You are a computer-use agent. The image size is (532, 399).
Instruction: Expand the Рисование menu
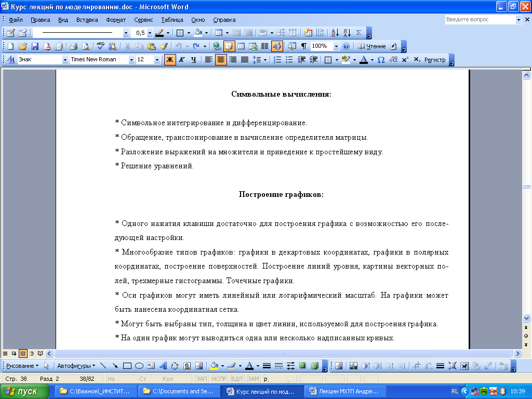coord(22,366)
